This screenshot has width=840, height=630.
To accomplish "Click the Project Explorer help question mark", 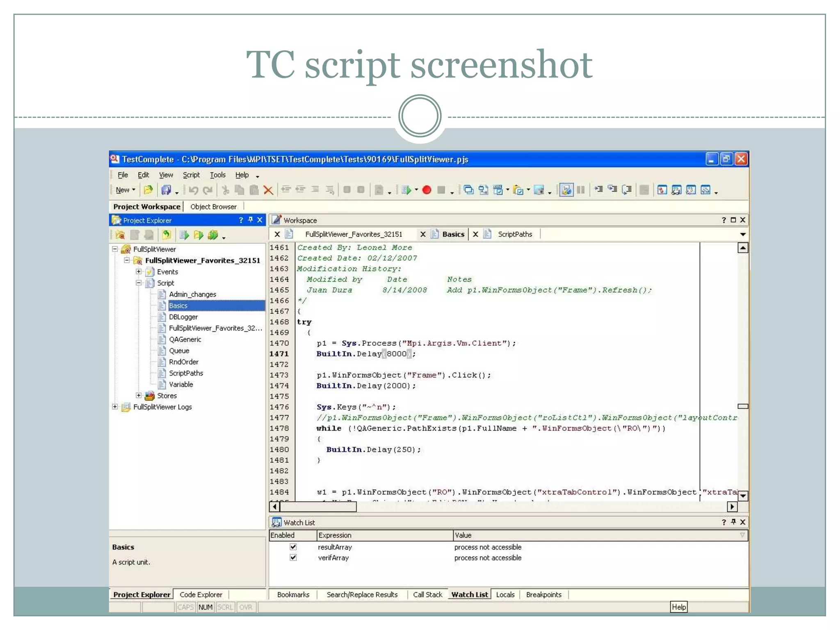I will (x=241, y=220).
